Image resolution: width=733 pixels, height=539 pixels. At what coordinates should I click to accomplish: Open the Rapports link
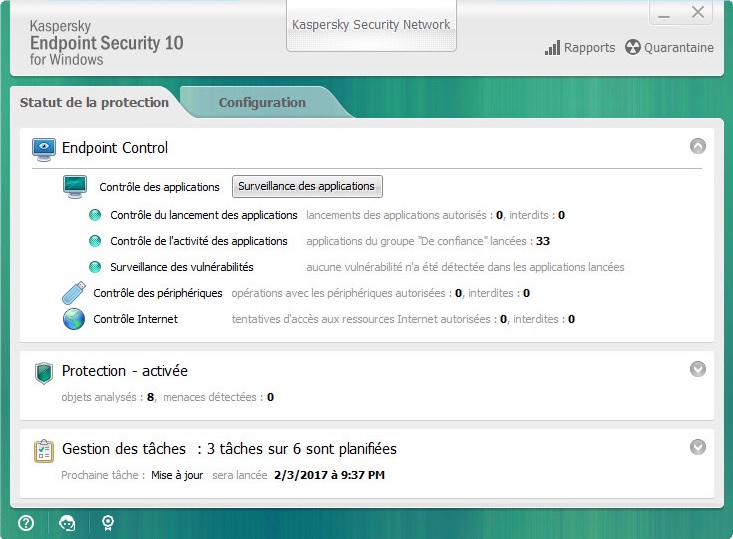click(589, 48)
